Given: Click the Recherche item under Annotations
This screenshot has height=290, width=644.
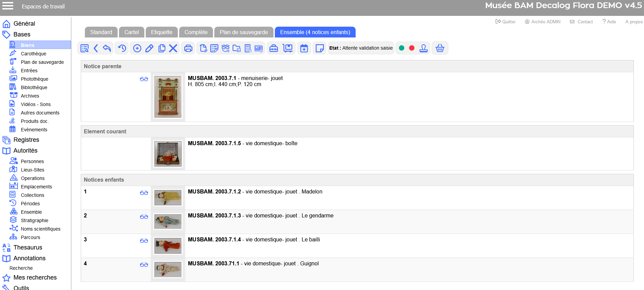Looking at the screenshot, I should pos(21,268).
